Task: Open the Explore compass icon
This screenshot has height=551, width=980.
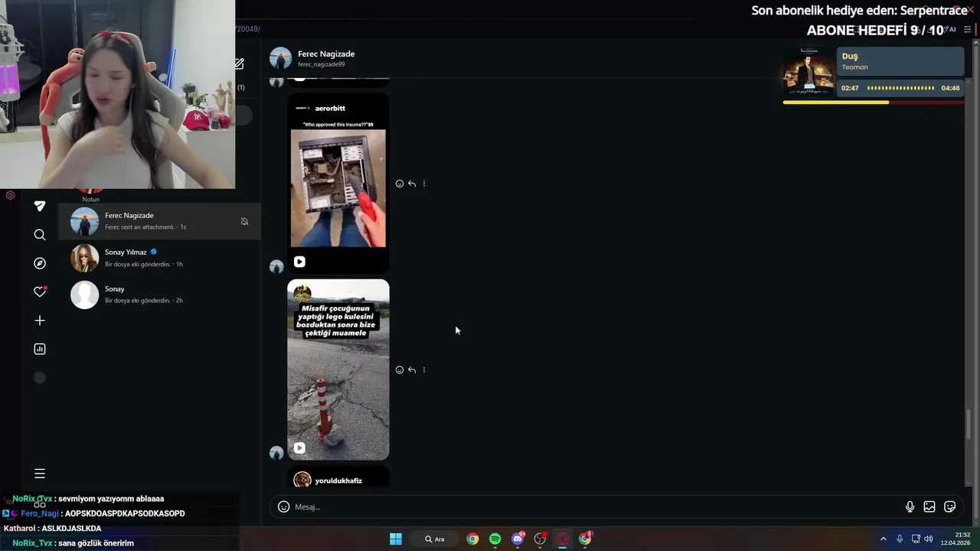Action: coord(40,263)
